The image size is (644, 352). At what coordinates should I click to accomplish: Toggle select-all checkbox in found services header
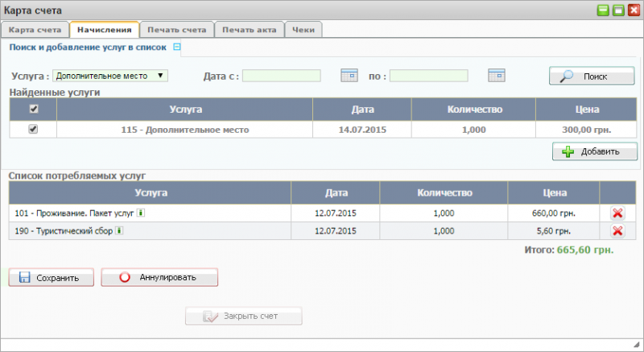coord(33,109)
